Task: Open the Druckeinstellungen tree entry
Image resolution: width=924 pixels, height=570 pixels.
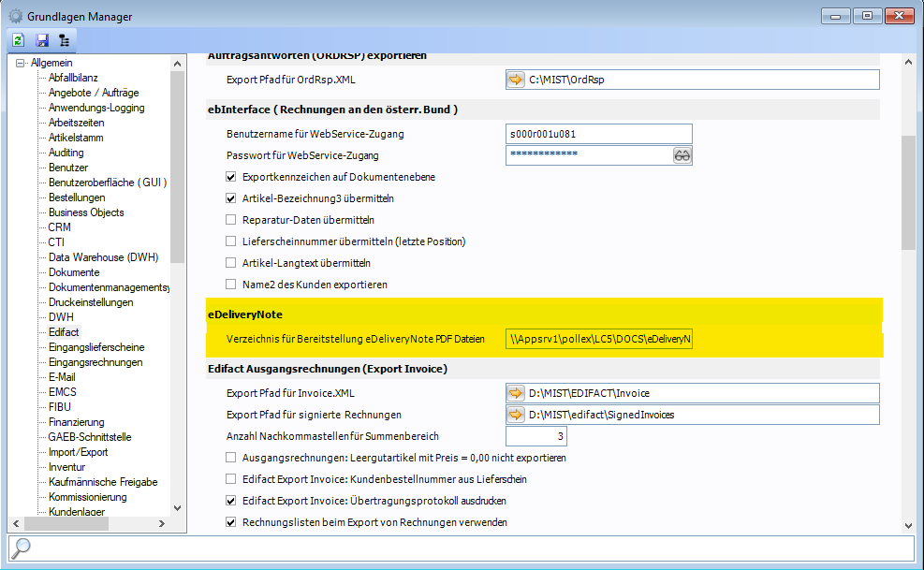Action: 91,302
